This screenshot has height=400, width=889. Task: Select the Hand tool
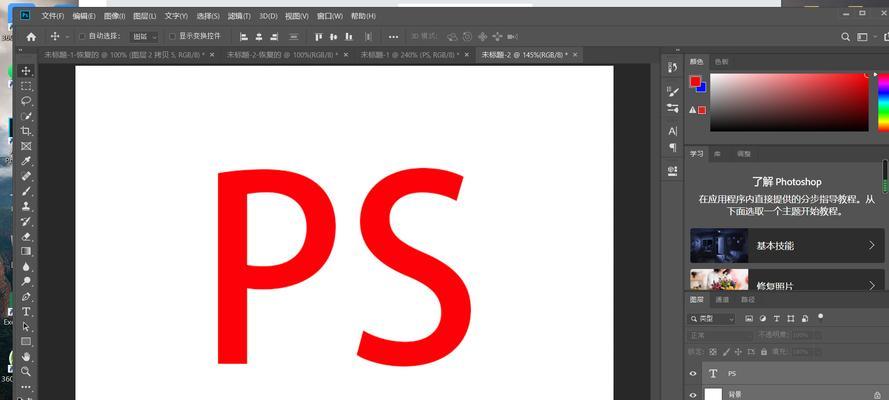click(x=26, y=356)
